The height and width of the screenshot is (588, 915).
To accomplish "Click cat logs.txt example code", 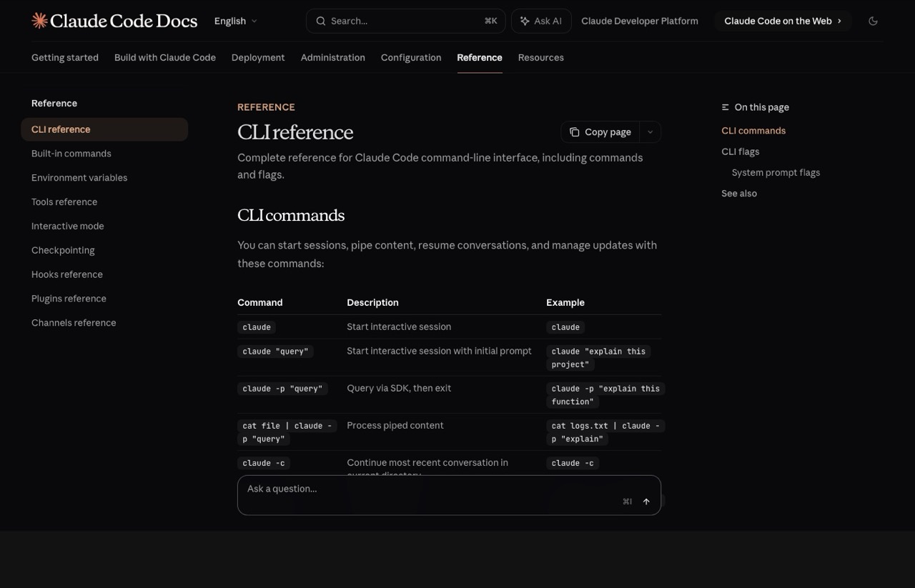I will pyautogui.click(x=605, y=432).
